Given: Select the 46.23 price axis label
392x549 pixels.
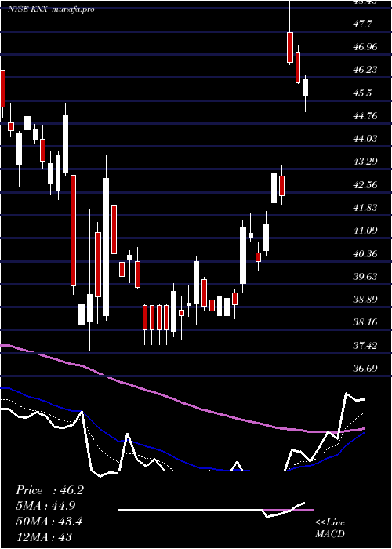Looking at the screenshot, I should tap(366, 70).
